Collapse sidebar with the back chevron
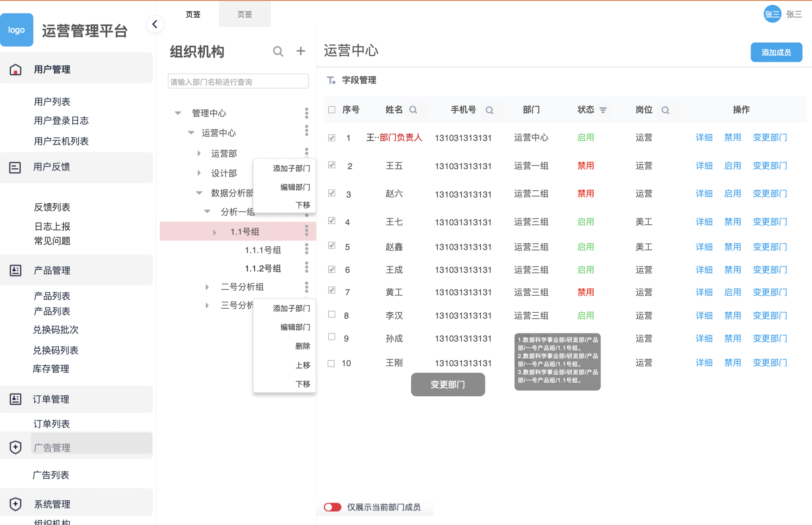The image size is (812, 525). 155,24
